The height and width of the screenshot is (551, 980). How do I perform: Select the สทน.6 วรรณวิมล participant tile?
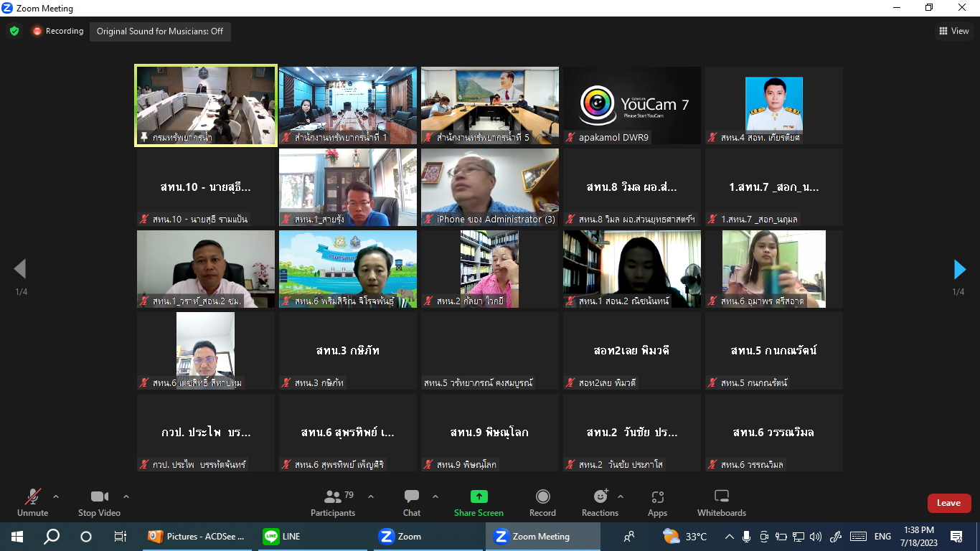coord(774,433)
